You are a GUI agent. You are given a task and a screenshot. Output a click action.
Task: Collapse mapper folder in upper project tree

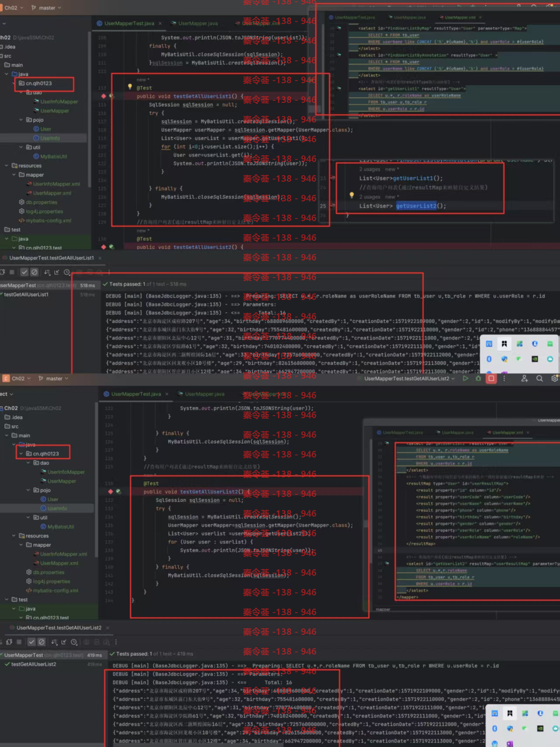point(14,175)
